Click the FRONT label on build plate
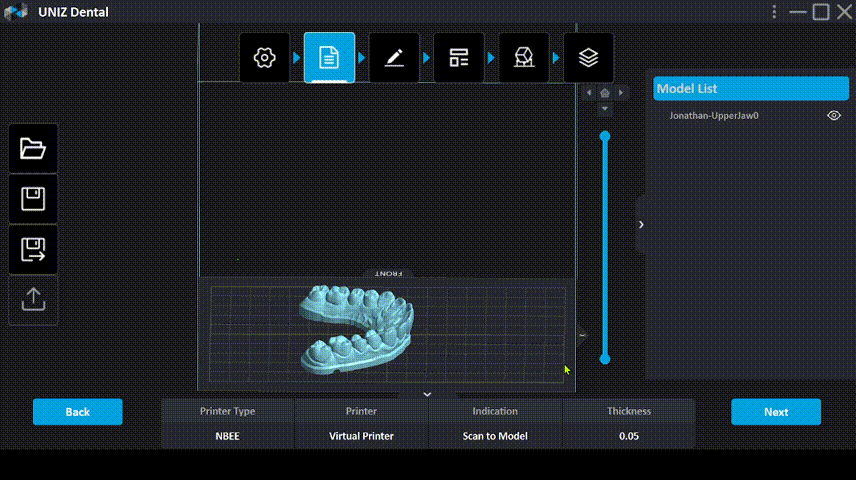The height and width of the screenshot is (480, 856). pos(389,273)
